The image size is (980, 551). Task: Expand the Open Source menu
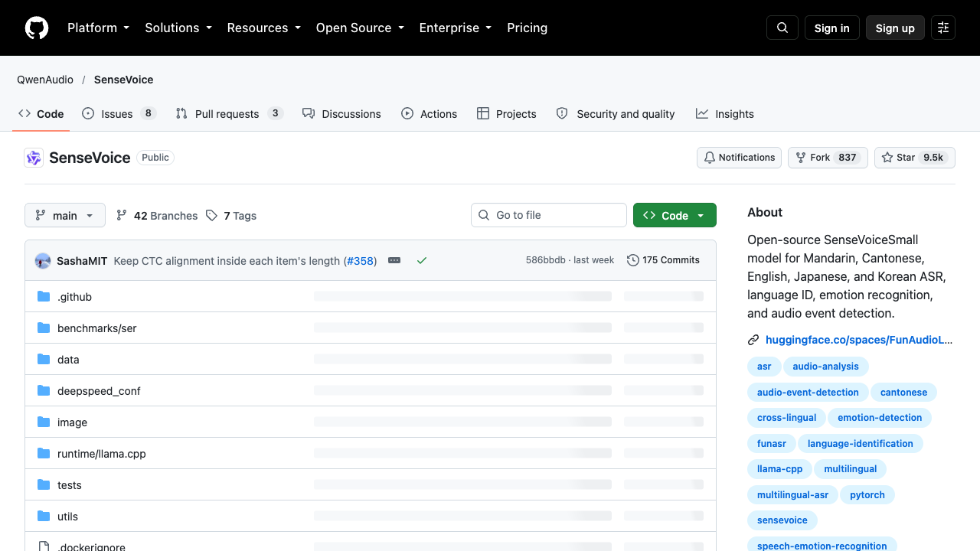360,28
